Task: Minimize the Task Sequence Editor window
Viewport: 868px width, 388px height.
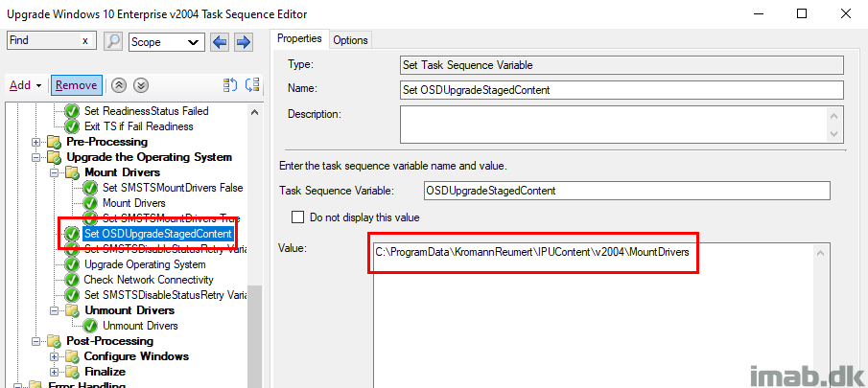Action: coord(758,14)
